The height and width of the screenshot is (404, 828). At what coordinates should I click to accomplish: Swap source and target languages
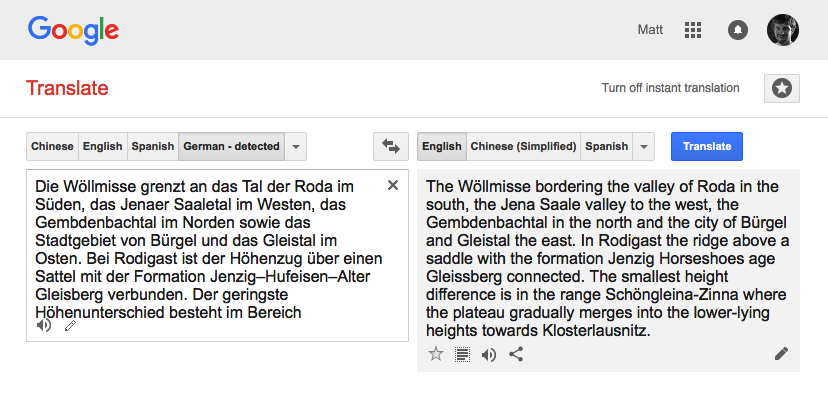click(x=391, y=146)
